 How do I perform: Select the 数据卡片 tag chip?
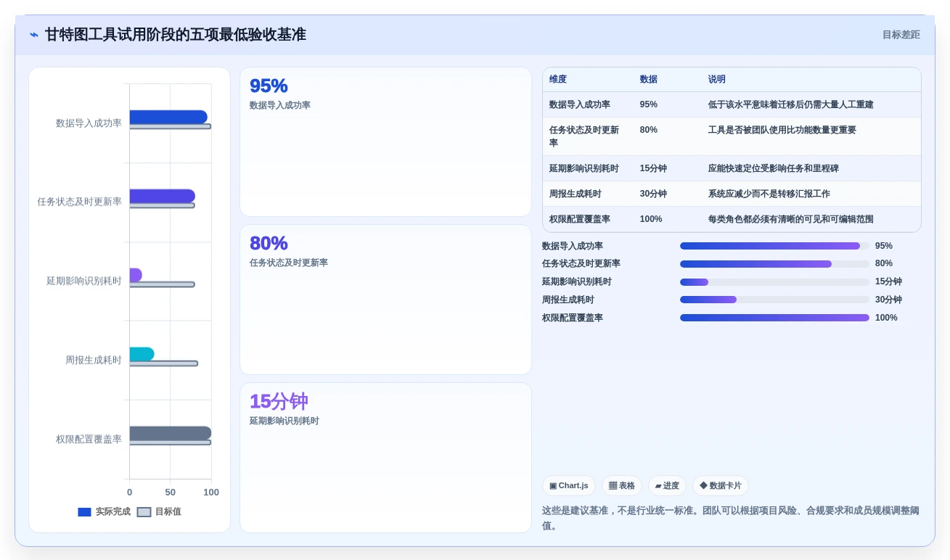coord(720,486)
